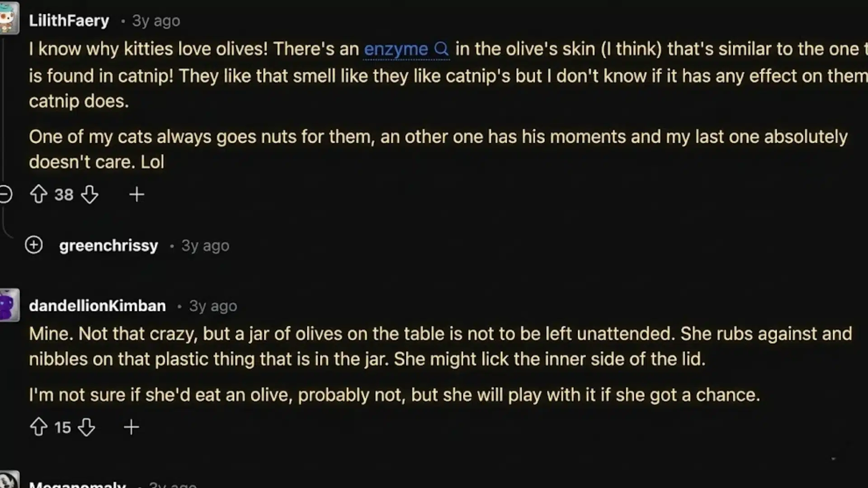Open dandellionKimban's profile

(x=97, y=305)
